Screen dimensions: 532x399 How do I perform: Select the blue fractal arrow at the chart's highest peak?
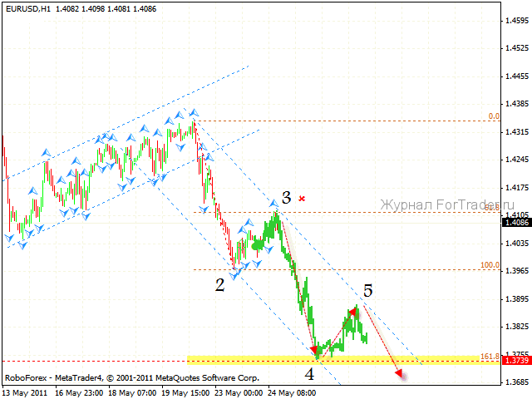pos(194,112)
